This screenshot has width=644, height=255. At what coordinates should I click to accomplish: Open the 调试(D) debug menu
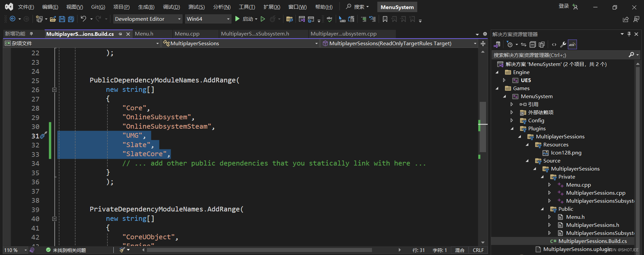click(171, 7)
